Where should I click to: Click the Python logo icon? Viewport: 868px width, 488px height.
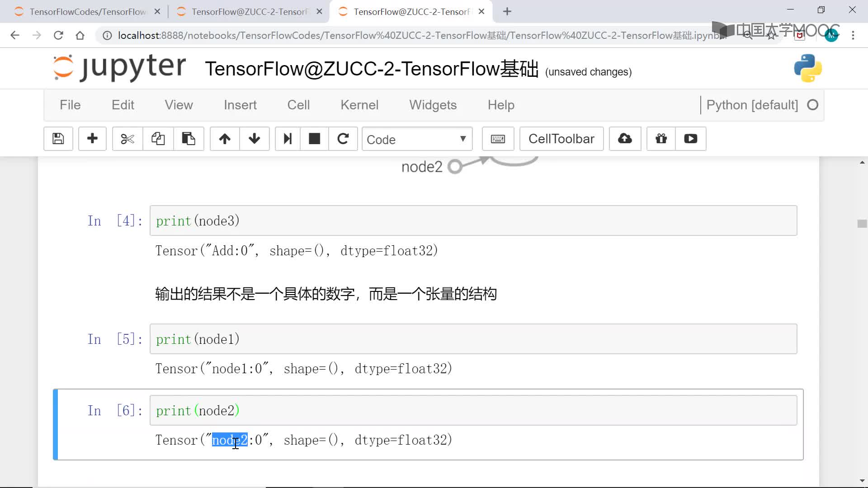tap(808, 68)
